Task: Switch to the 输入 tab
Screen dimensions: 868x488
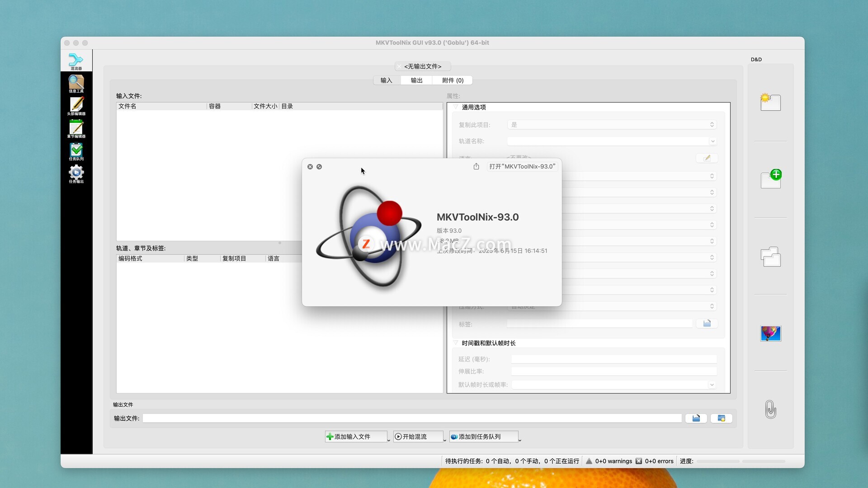Action: (387, 80)
